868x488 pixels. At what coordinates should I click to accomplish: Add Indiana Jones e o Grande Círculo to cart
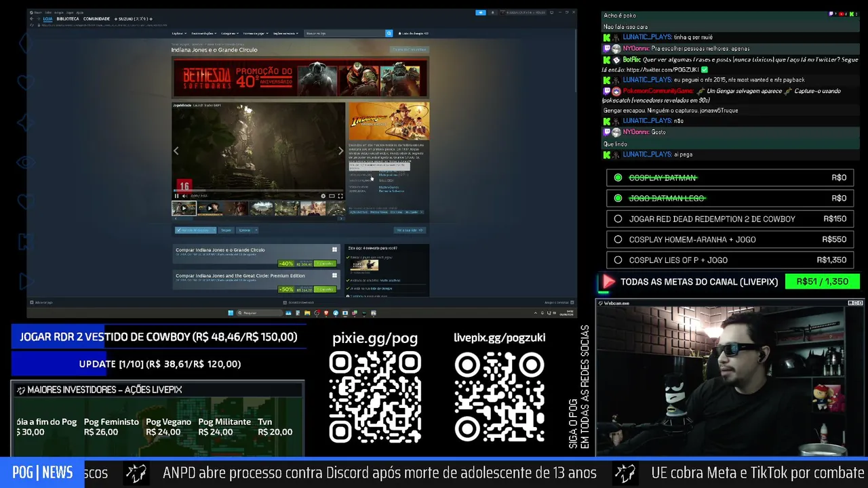[326, 263]
